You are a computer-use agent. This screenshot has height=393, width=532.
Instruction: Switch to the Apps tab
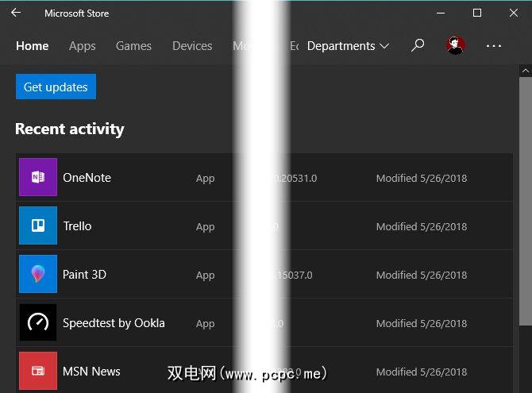point(82,46)
